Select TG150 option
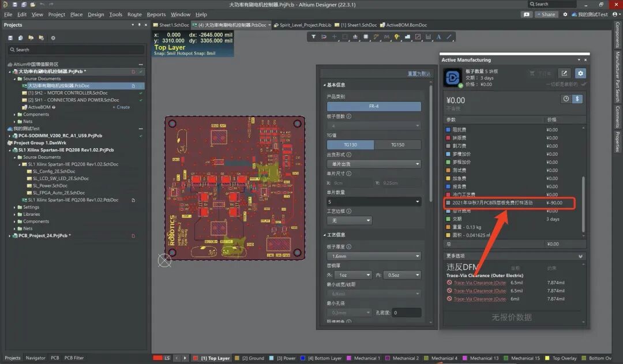Screen dimensions: 623x364 pyautogui.click(x=397, y=145)
